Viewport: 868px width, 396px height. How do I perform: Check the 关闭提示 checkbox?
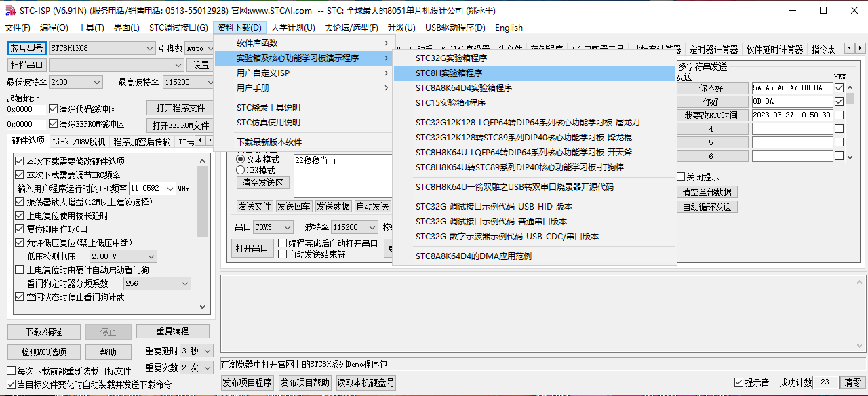pos(681,177)
